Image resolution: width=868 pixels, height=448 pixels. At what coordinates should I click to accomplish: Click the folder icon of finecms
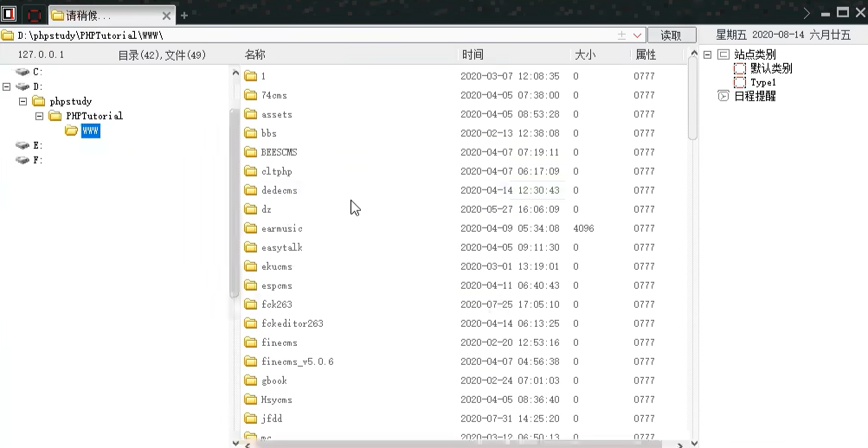coord(251,342)
